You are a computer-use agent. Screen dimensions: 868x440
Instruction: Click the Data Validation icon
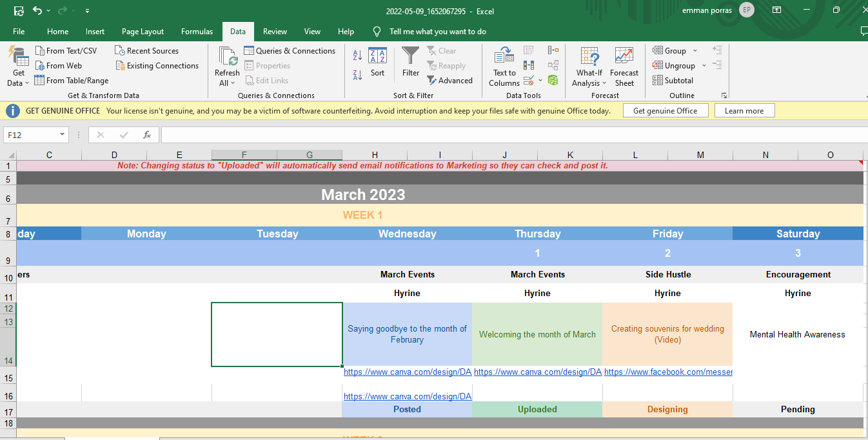coord(529,80)
